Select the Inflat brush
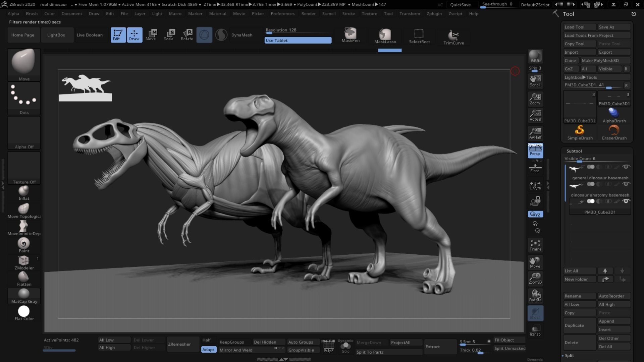Image resolution: width=644 pixels, height=362 pixels. pyautogui.click(x=24, y=193)
